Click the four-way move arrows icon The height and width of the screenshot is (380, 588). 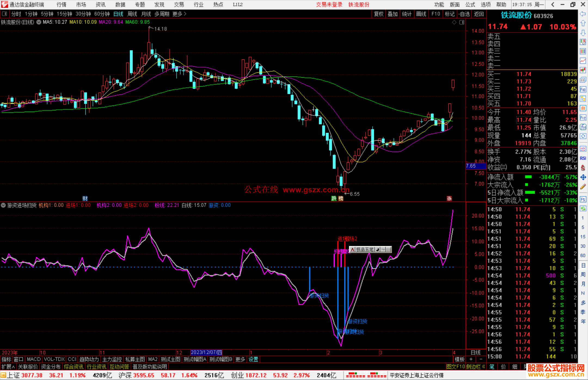click(x=583, y=177)
